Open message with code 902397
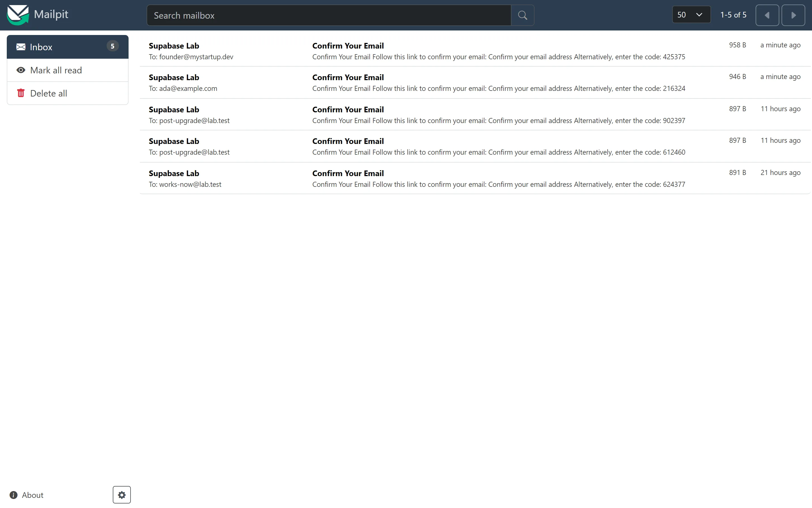812x508 pixels. (x=475, y=115)
